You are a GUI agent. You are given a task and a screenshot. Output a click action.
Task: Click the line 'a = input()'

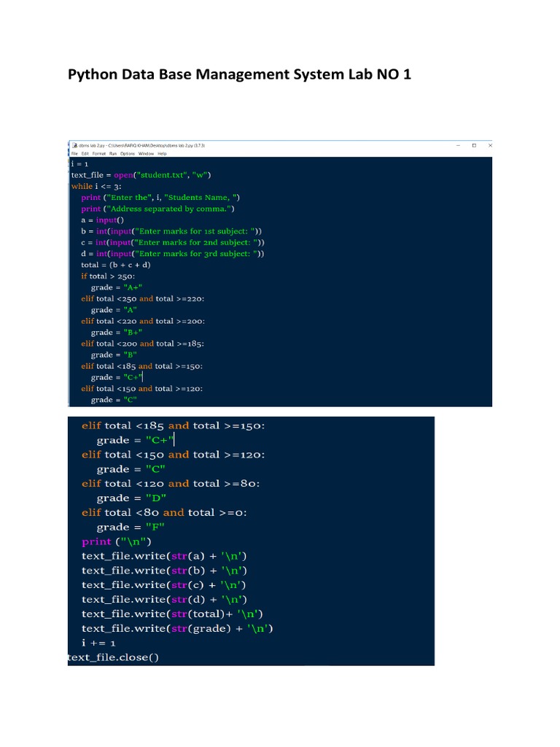(x=102, y=220)
